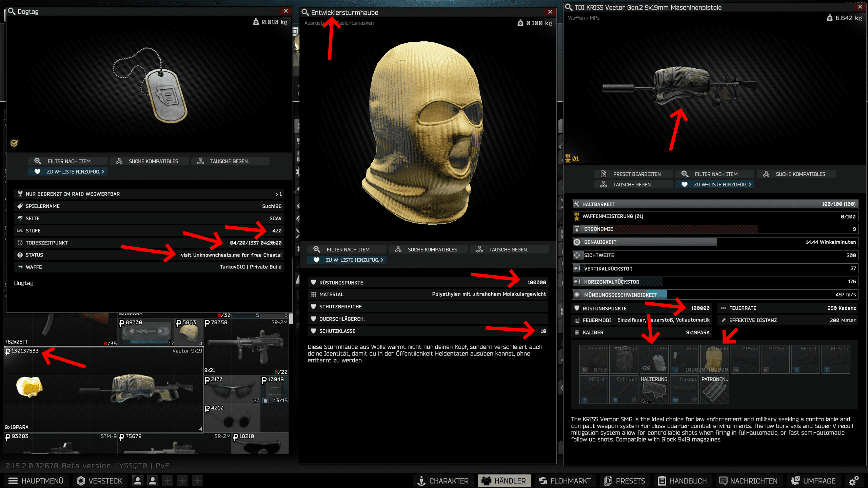The height and width of the screenshot is (488, 868).
Task: Click second player profile icon in bottom bar
Action: pos(153,481)
